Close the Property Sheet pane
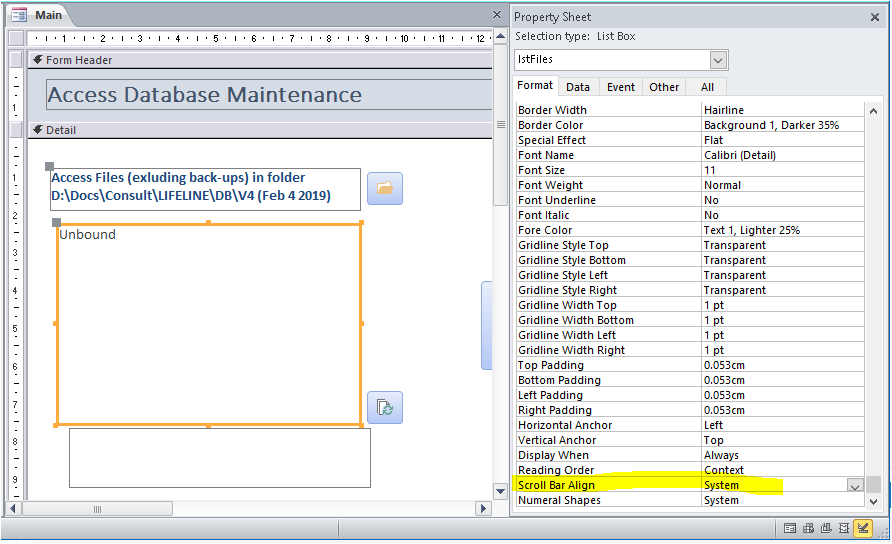 click(875, 18)
